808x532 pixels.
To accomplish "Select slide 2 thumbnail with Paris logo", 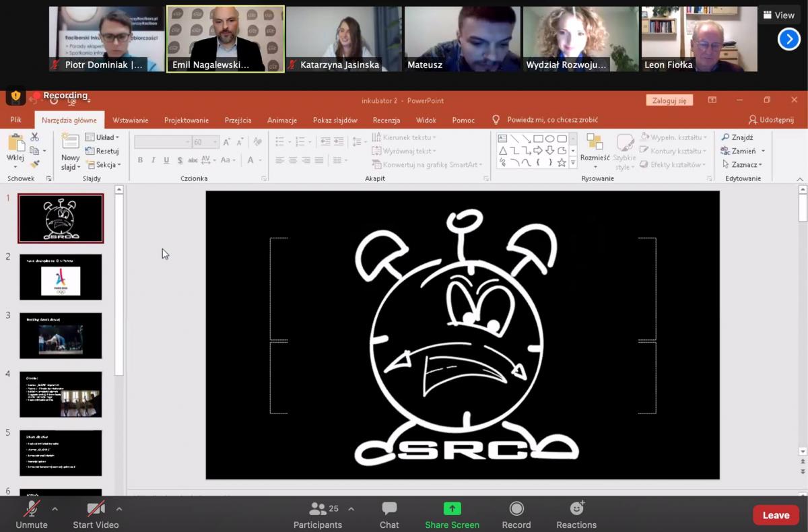I will (61, 277).
